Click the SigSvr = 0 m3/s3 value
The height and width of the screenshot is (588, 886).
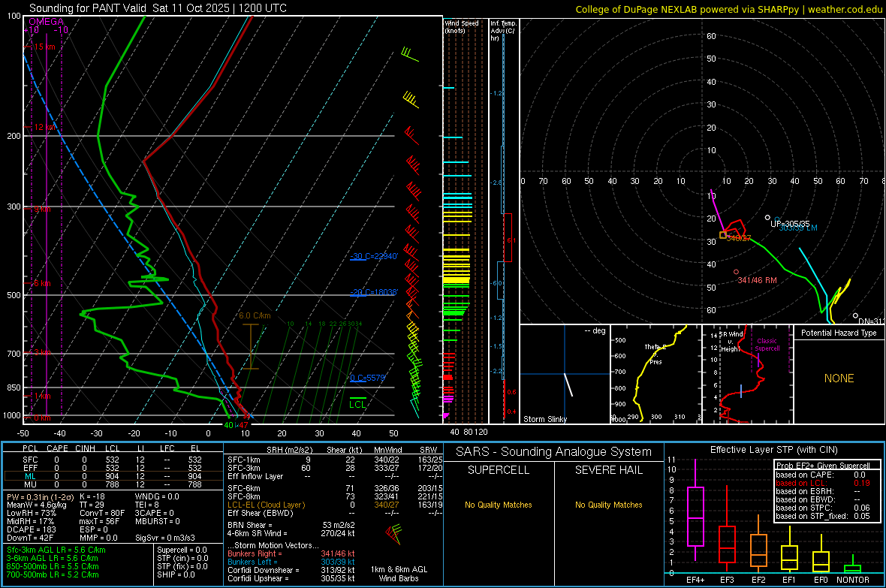(x=165, y=538)
